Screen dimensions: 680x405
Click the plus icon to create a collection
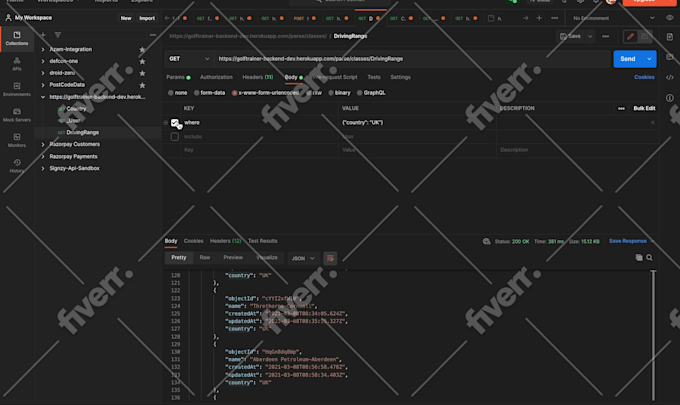pos(43,35)
